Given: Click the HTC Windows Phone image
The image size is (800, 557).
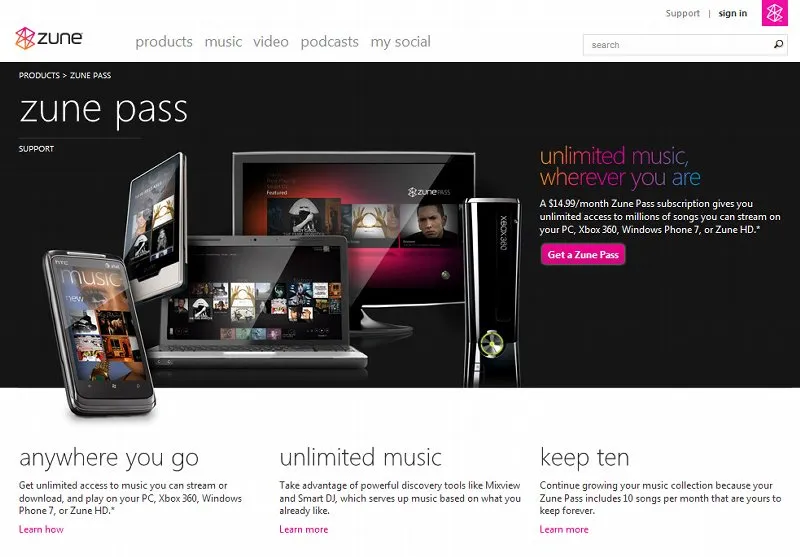Looking at the screenshot, I should (99, 332).
